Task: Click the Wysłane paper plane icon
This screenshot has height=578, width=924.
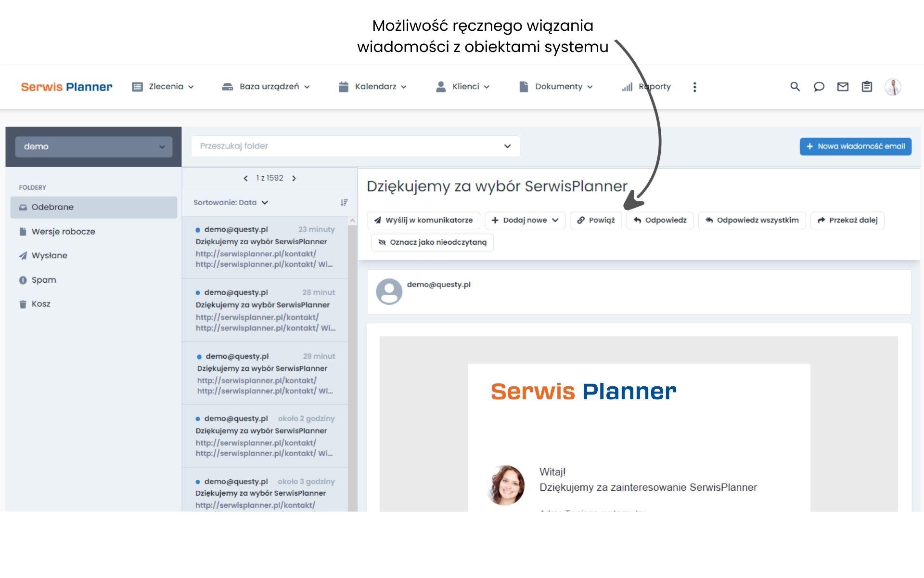Action: (x=23, y=256)
